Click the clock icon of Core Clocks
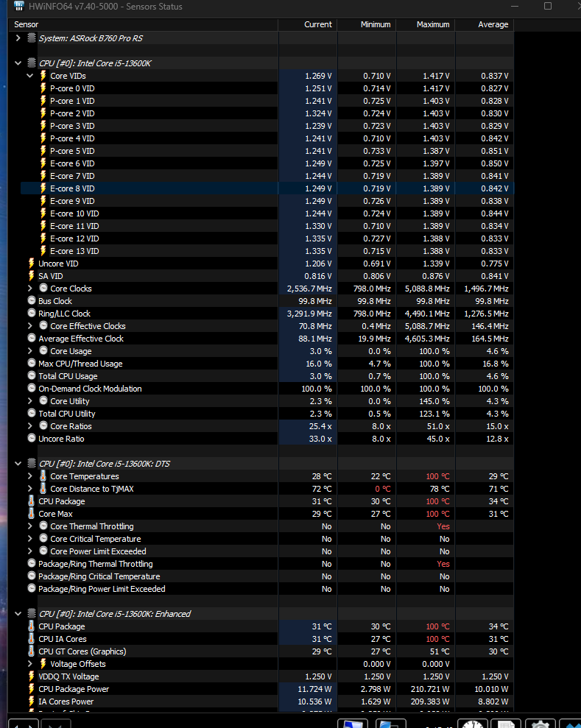The height and width of the screenshot is (728, 581). click(43, 288)
